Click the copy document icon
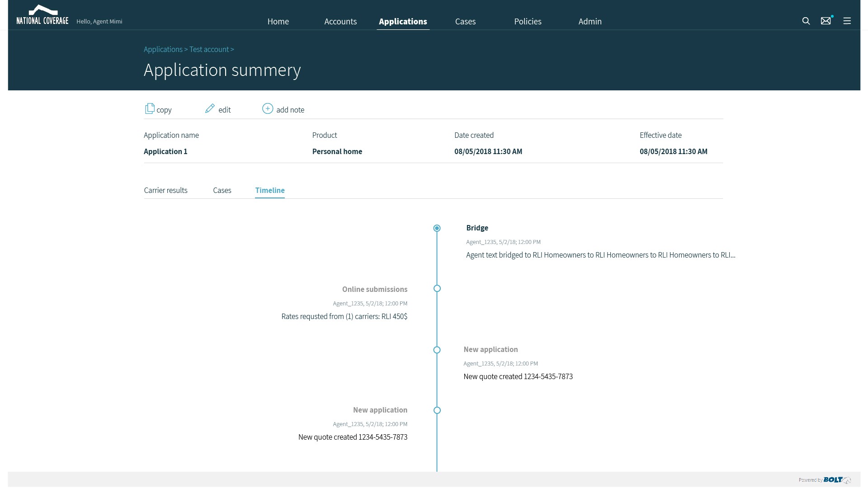This screenshot has width=868, height=488. (x=150, y=108)
